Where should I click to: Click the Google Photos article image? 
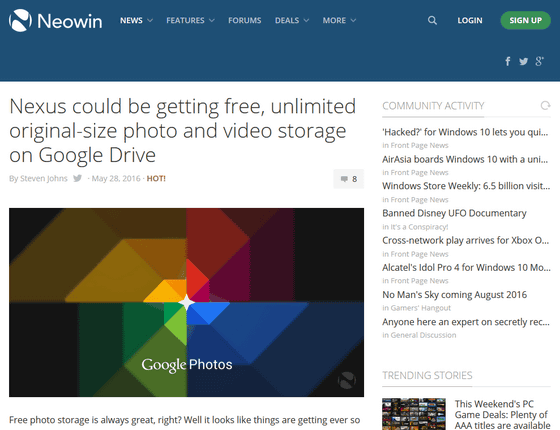(x=186, y=302)
